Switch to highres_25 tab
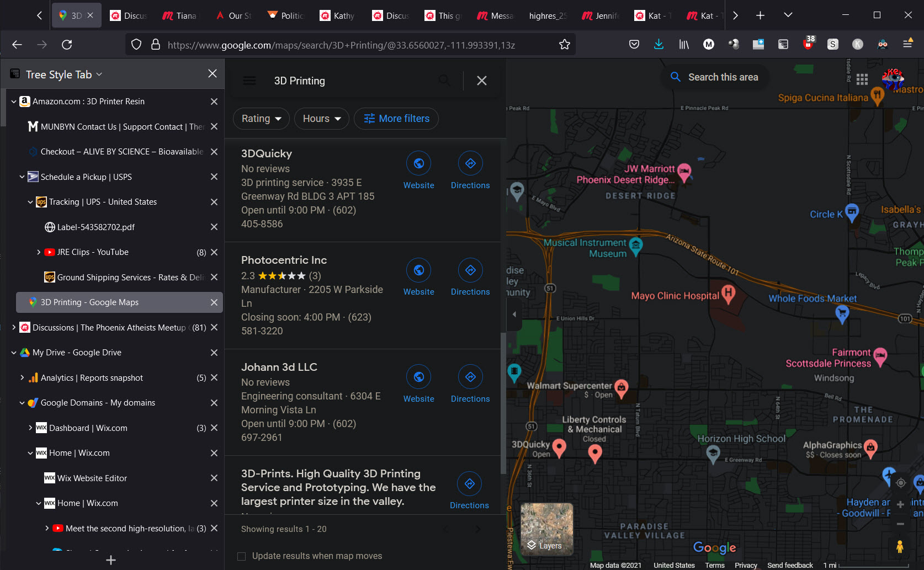 click(547, 15)
